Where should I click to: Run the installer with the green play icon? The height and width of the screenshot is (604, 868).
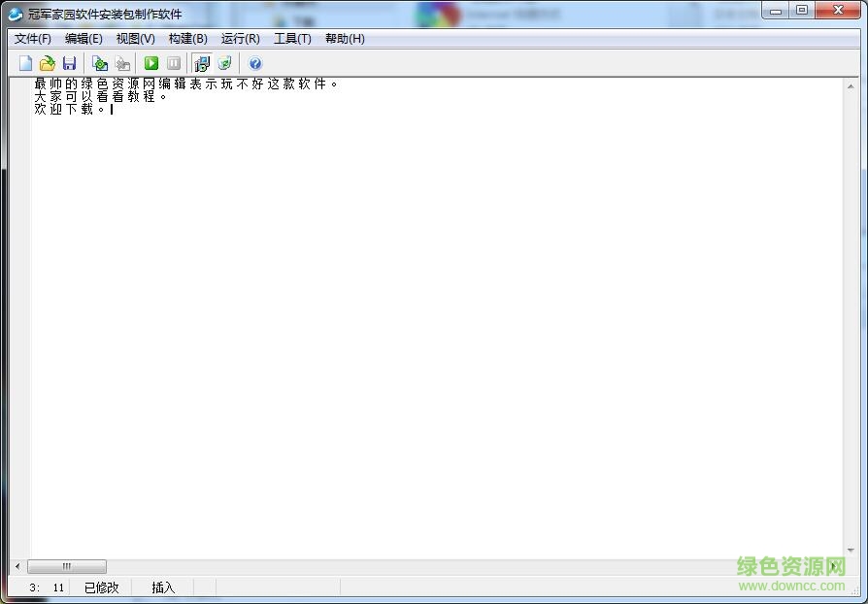151,63
